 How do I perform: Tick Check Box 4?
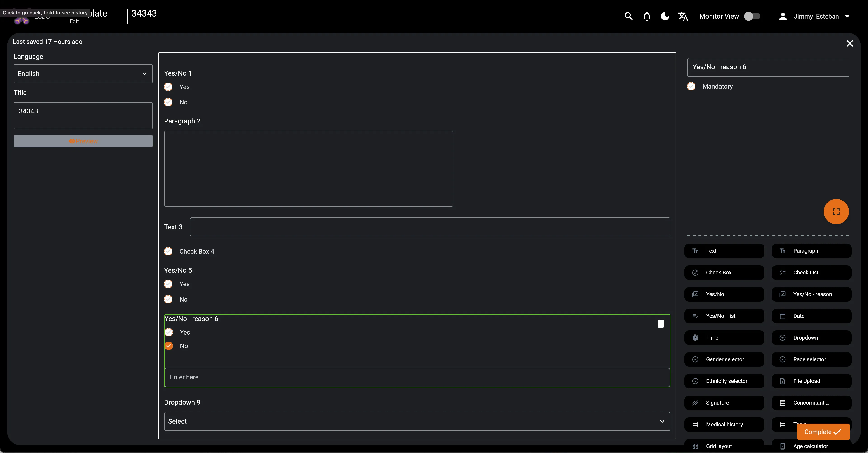coord(168,251)
